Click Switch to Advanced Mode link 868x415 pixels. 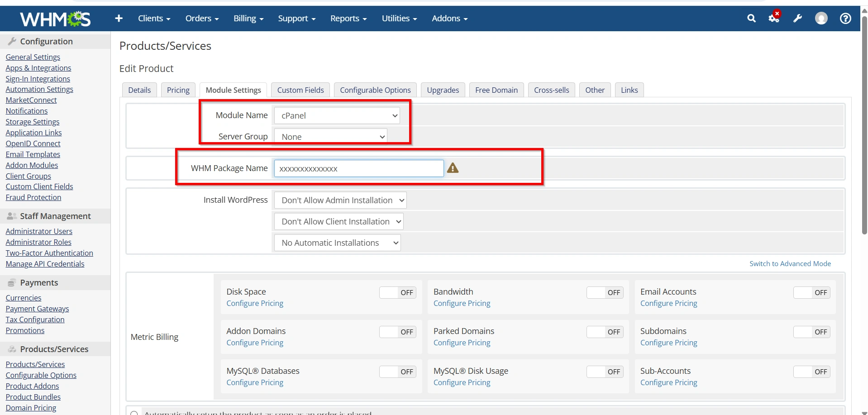tap(790, 263)
